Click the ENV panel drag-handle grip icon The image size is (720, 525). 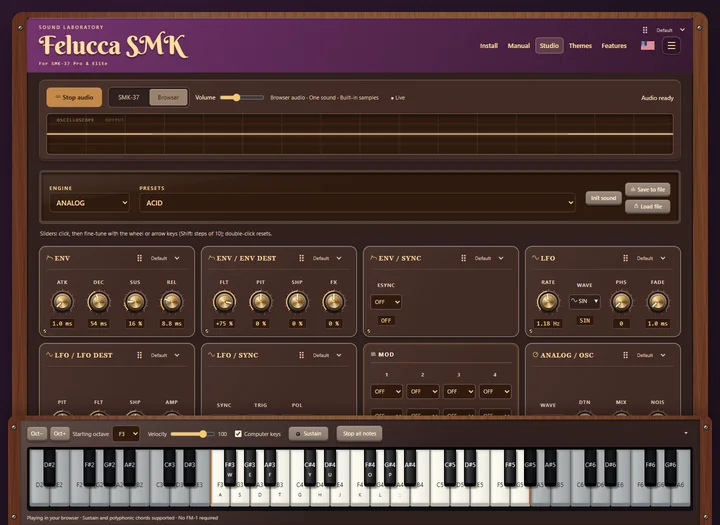140,258
